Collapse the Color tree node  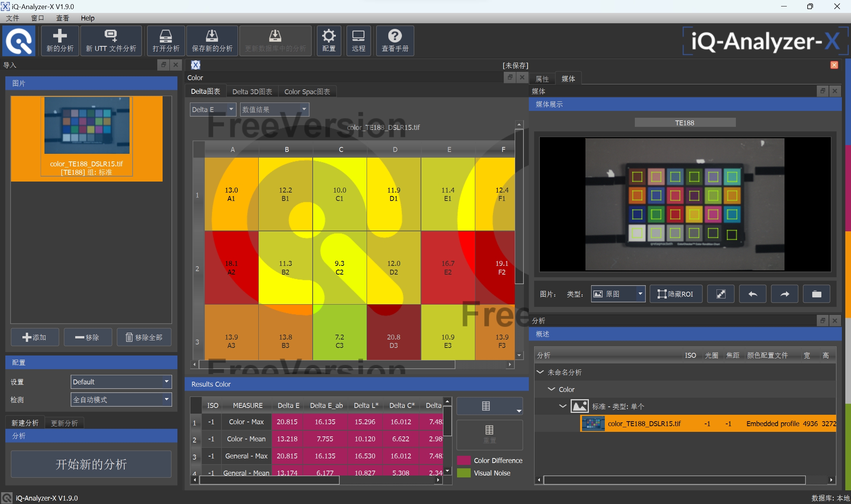point(551,389)
